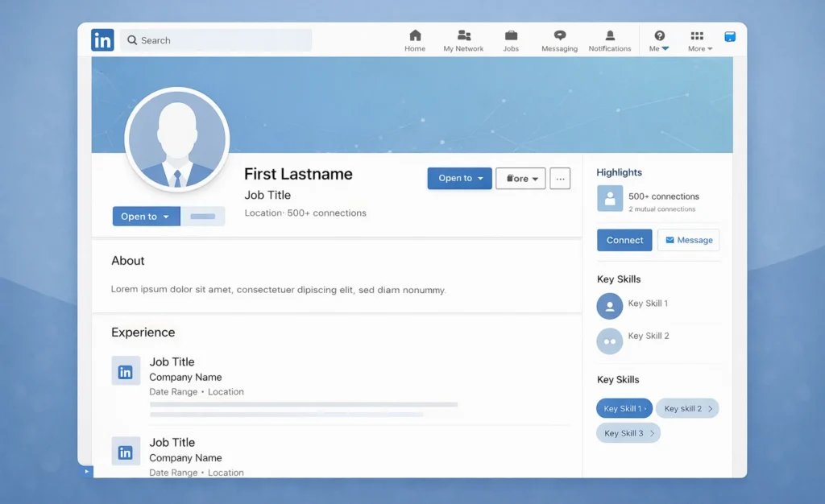
Task: Open the Jobs briefcase icon
Action: pos(511,35)
